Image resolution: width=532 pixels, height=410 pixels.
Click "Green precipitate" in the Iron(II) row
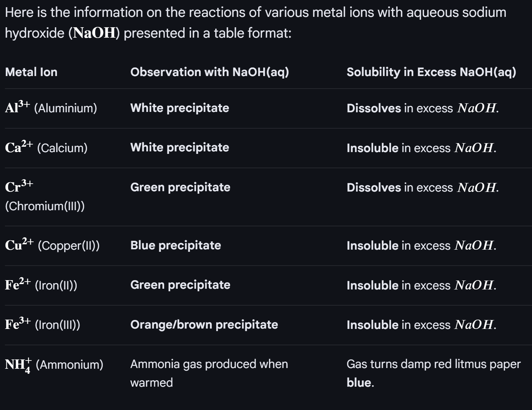(x=180, y=285)
